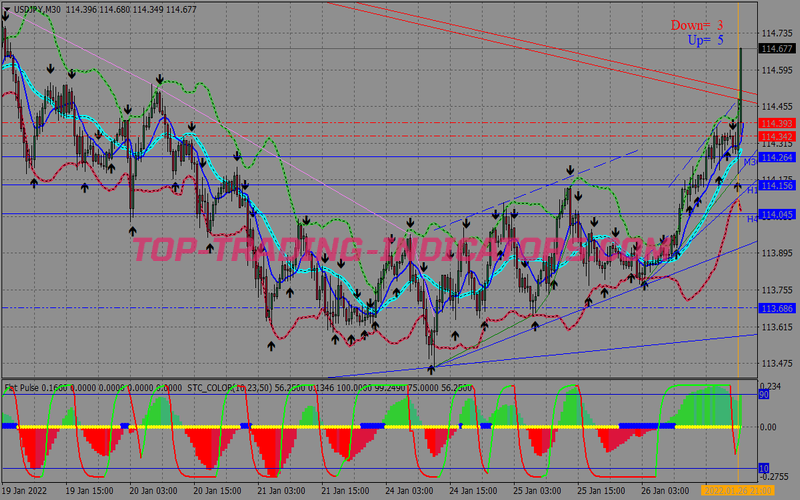The image size is (800, 500).
Task: Click the 26 Jan 03:00 time label
Action: pyautogui.click(x=665, y=491)
